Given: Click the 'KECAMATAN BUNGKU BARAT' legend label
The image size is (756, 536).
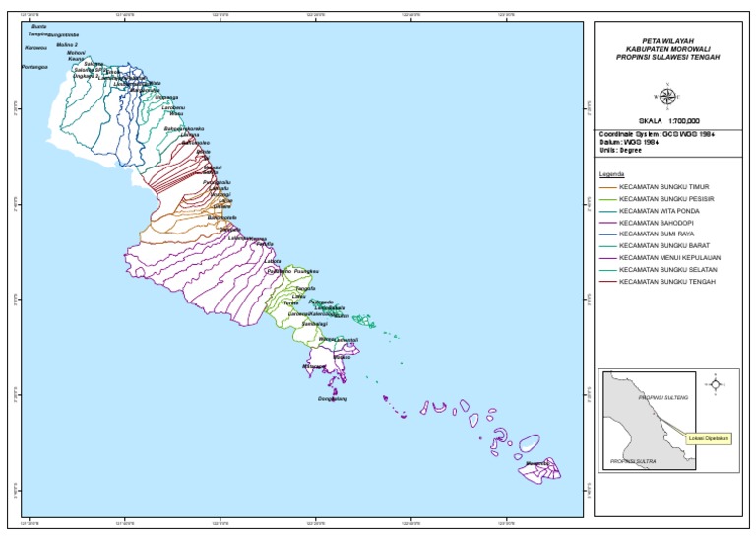Looking at the screenshot, I should 664,245.
